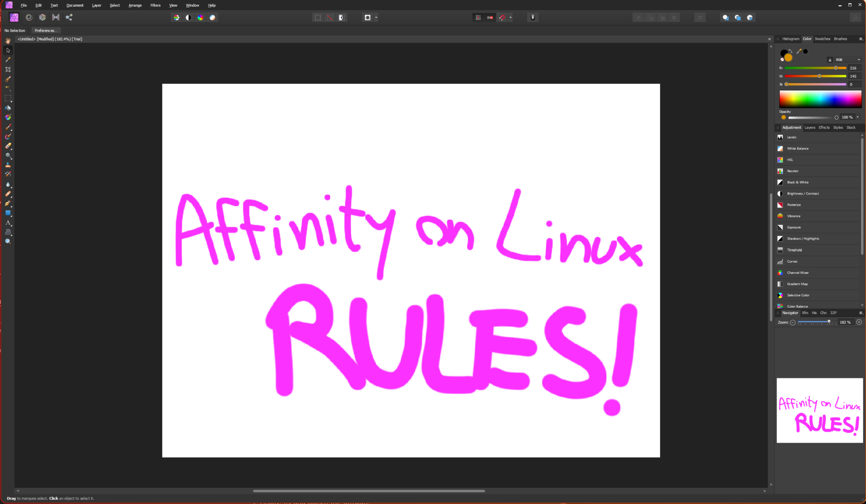Select the Zoom magnifier tool
Image resolution: width=866 pixels, height=504 pixels.
pos(8,242)
